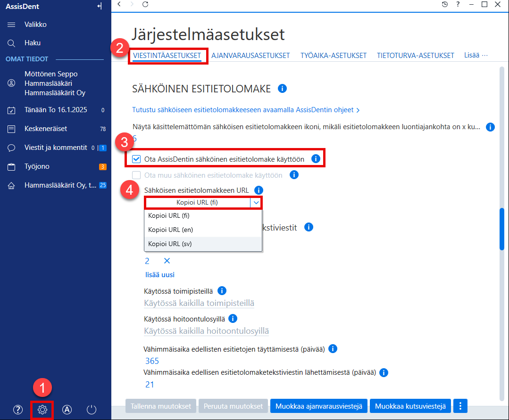Viewport: 509px width, 420px height.
Task: Edit the 365 days value
Action: 152,361
